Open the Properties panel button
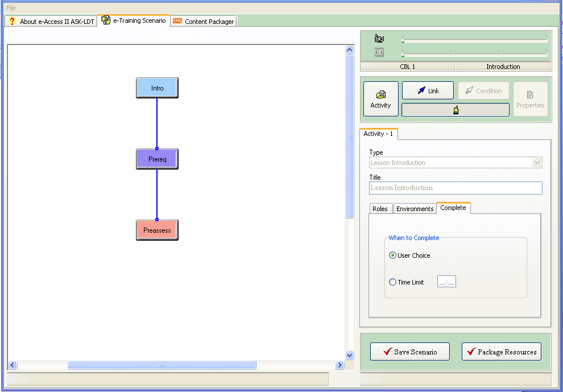Viewport: 563px width, 392px height. point(531,99)
